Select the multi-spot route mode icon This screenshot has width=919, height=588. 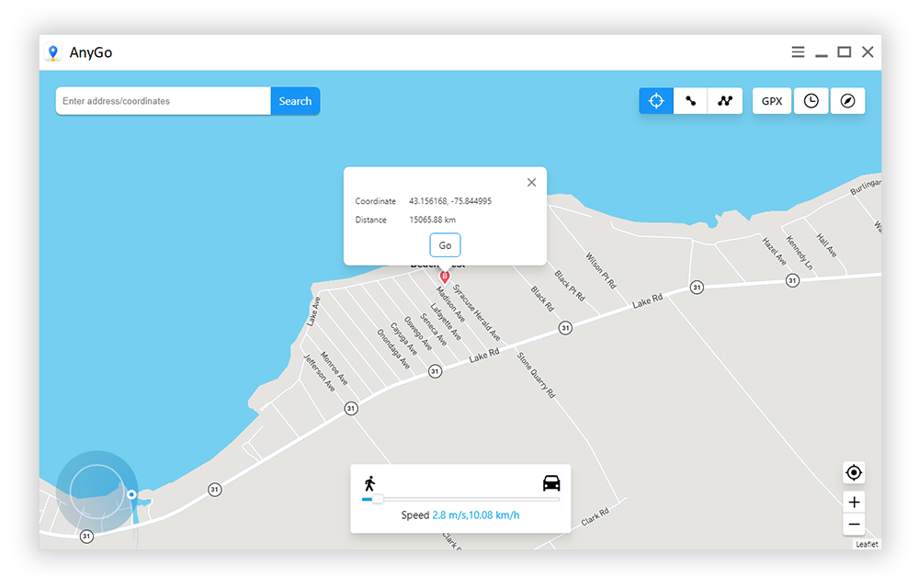[x=724, y=100]
